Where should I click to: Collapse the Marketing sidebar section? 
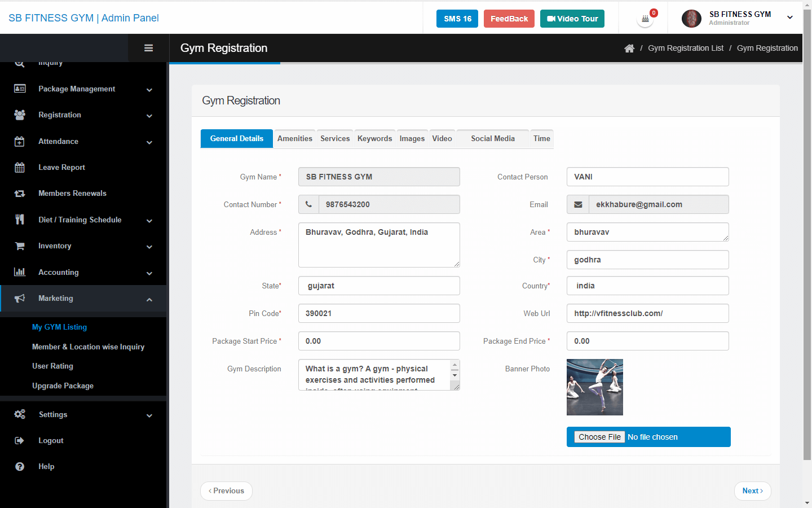tap(83, 299)
